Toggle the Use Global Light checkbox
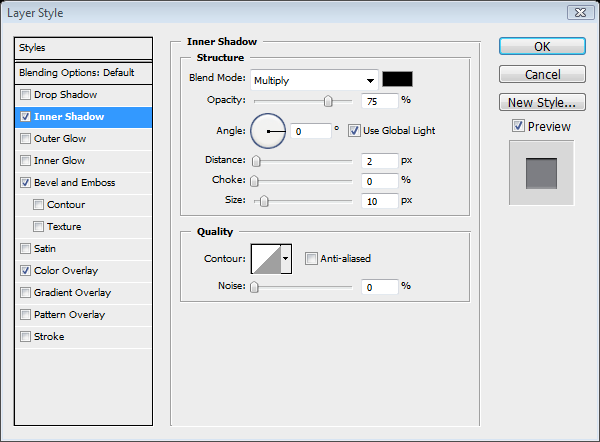The image size is (600, 442). click(x=354, y=130)
